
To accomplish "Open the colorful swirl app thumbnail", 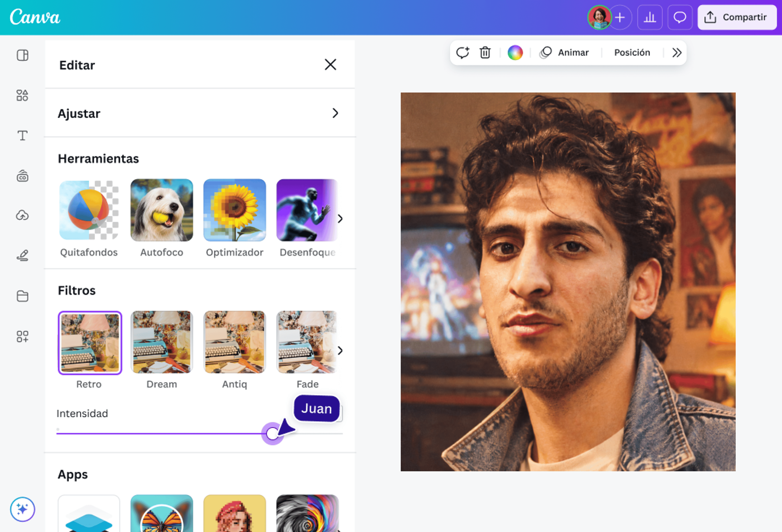I will pyautogui.click(x=307, y=513).
